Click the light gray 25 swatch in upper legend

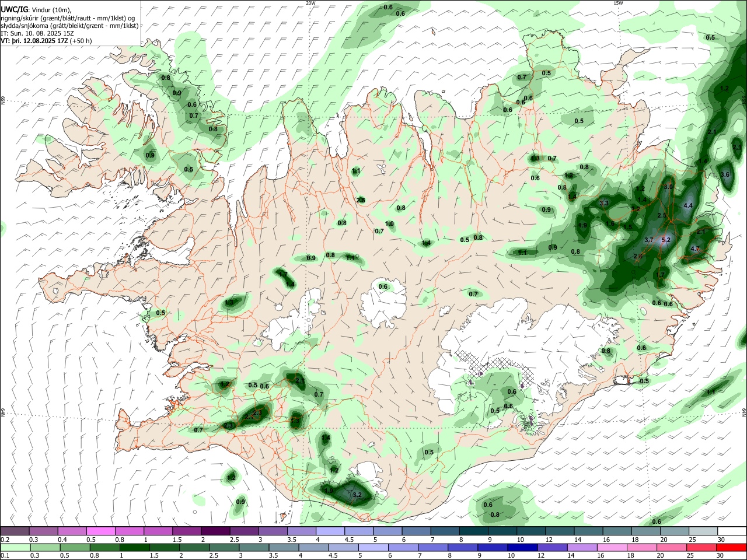click(x=704, y=531)
